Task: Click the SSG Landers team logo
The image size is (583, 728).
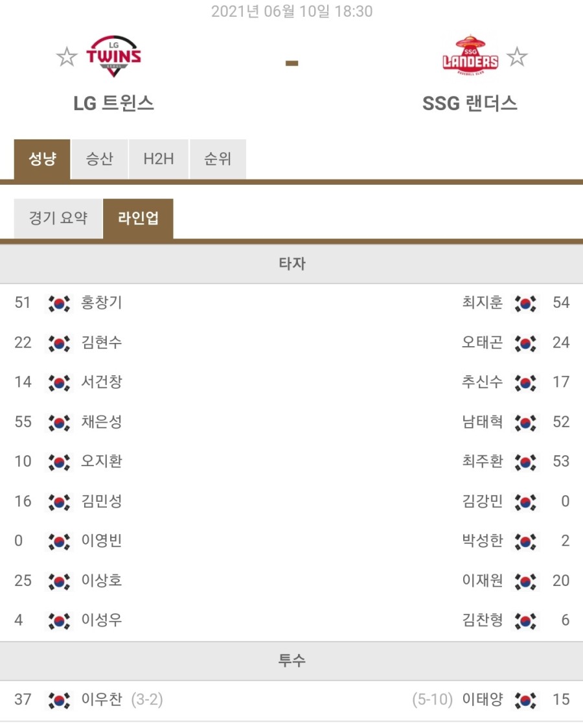Action: click(x=470, y=55)
